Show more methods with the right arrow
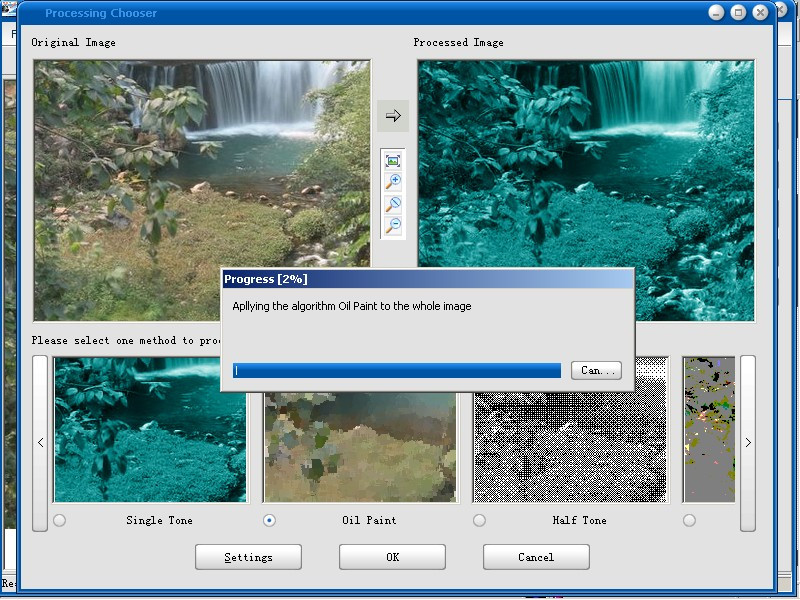Image resolution: width=800 pixels, height=600 pixels. pyautogui.click(x=748, y=443)
